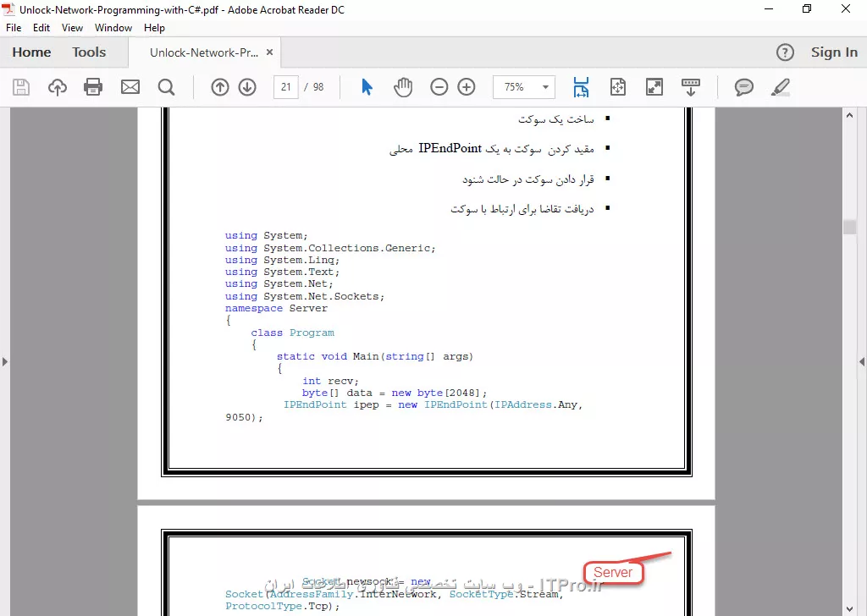The width and height of the screenshot is (867, 616).
Task: Zoom out with the minus button
Action: (439, 87)
